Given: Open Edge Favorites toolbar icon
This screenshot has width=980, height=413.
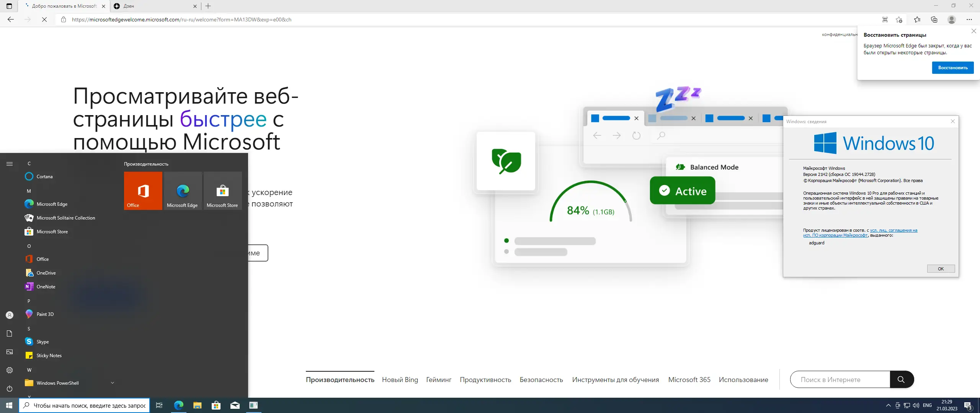Looking at the screenshot, I should (917, 20).
